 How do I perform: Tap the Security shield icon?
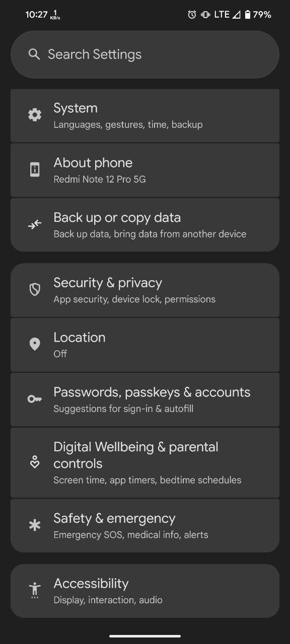click(34, 290)
